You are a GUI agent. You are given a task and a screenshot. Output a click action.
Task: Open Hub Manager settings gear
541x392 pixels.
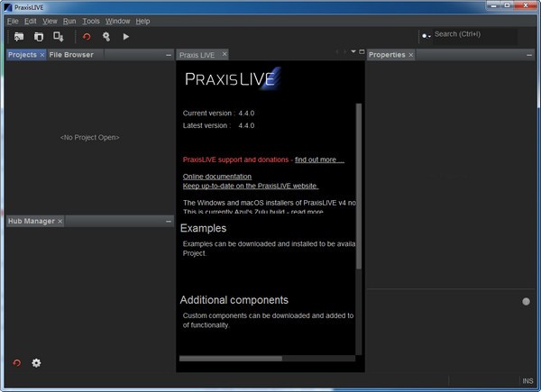[37, 363]
